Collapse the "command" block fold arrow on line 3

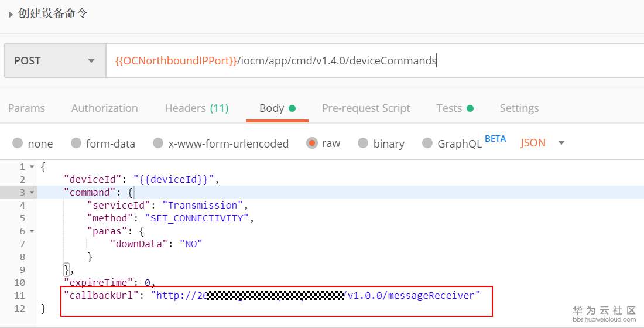click(x=32, y=192)
